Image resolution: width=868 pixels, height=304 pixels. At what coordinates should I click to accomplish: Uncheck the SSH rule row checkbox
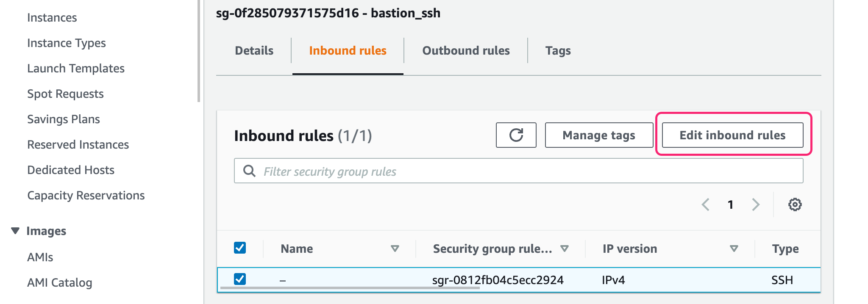coord(240,279)
